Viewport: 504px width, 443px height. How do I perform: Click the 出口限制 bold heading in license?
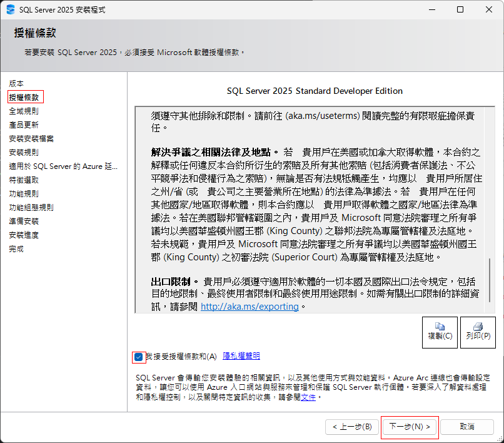pyautogui.click(x=171, y=282)
